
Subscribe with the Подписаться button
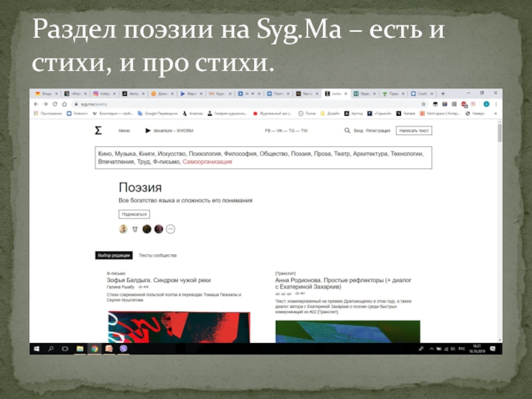pyautogui.click(x=134, y=214)
